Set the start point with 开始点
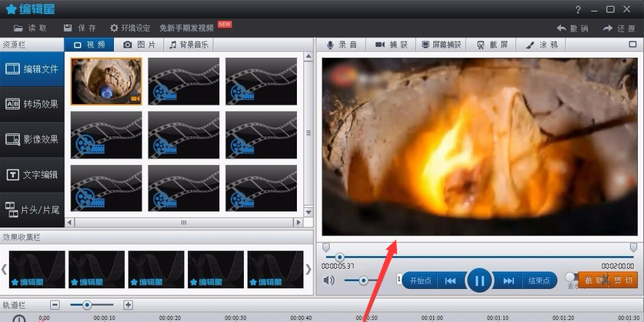Image resolution: width=644 pixels, height=322 pixels. point(420,281)
